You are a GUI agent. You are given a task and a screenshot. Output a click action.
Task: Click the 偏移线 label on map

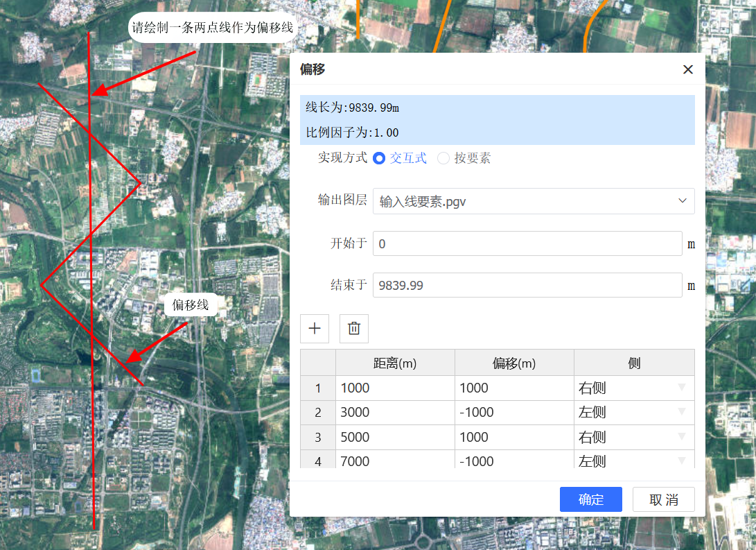tap(191, 305)
